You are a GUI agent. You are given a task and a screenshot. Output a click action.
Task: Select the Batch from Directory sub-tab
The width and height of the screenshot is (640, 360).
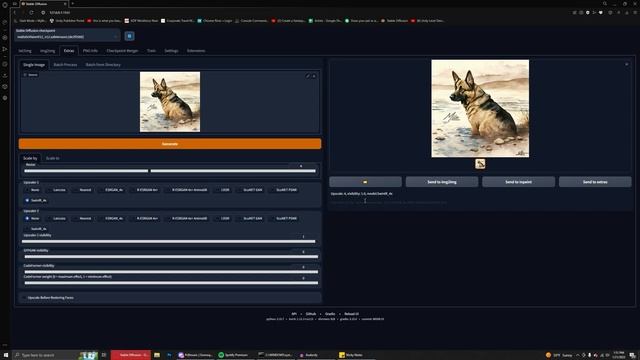(x=103, y=65)
